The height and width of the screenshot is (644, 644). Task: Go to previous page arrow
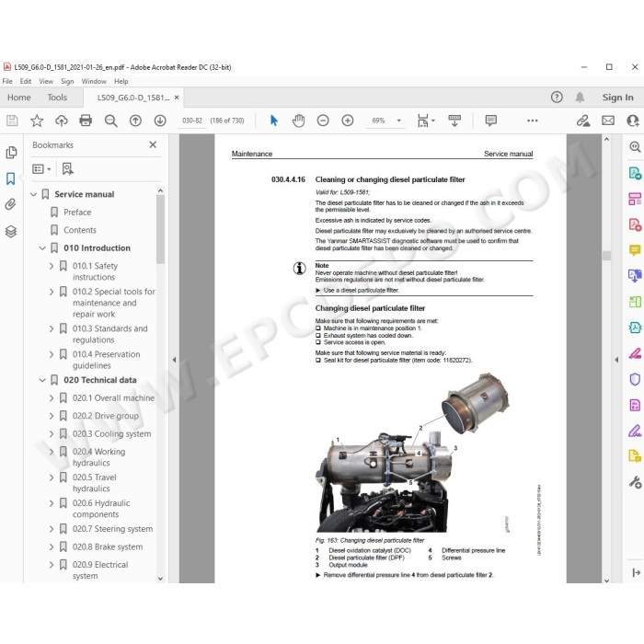pyautogui.click(x=135, y=121)
